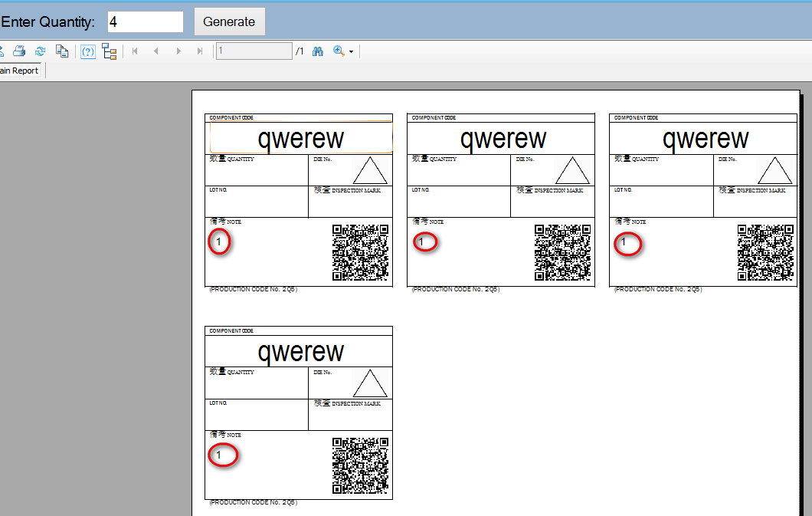This screenshot has height=516, width=812.
Task: Refresh the report with the refresh icon
Action: click(x=41, y=51)
